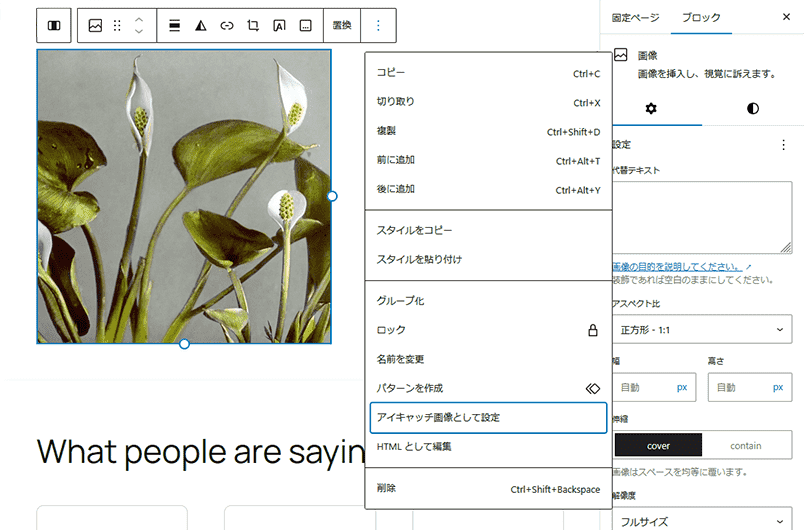Viewport: 804px width, 530px height.
Task: Open the alignment tool in block toolbar
Action: pyautogui.click(x=174, y=26)
